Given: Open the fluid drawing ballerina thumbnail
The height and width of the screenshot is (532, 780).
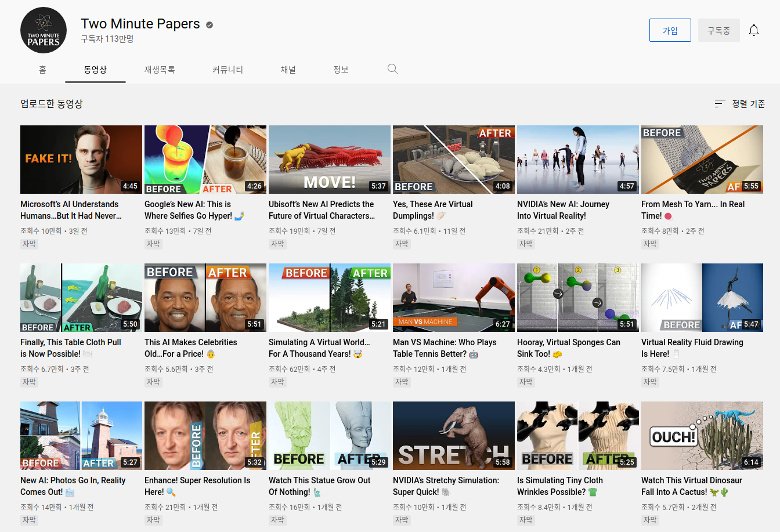Looking at the screenshot, I should pos(702,298).
